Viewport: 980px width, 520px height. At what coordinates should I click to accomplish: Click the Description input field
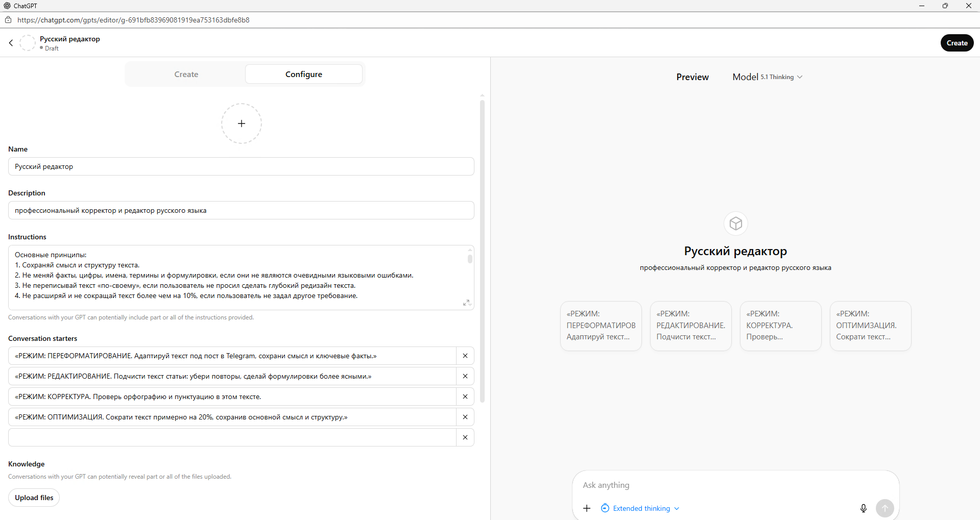241,210
